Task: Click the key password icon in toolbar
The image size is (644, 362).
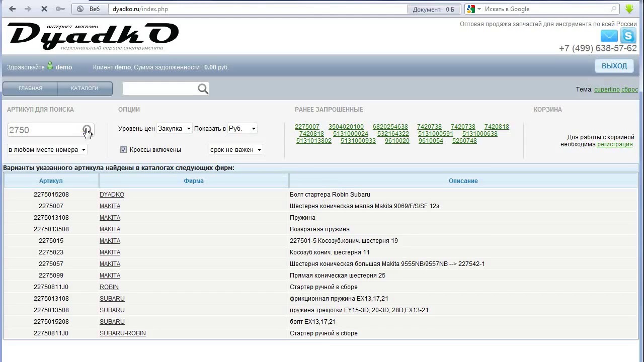Action: click(60, 9)
